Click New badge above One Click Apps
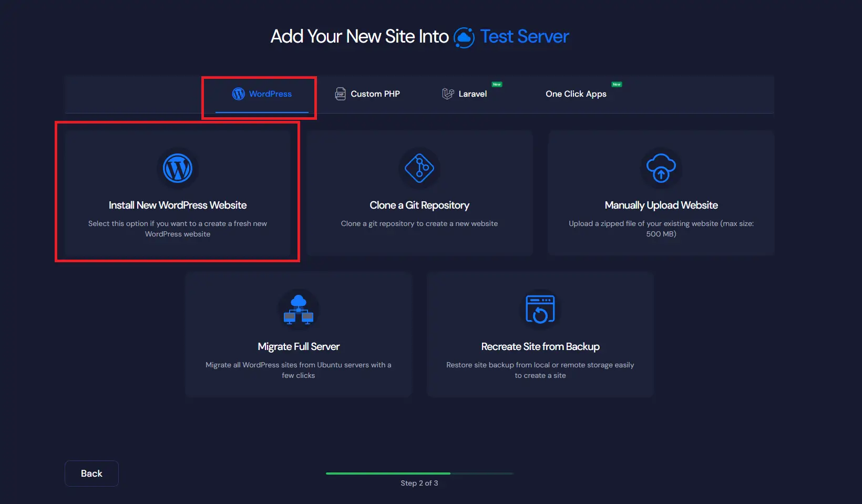The image size is (862, 504). [617, 84]
